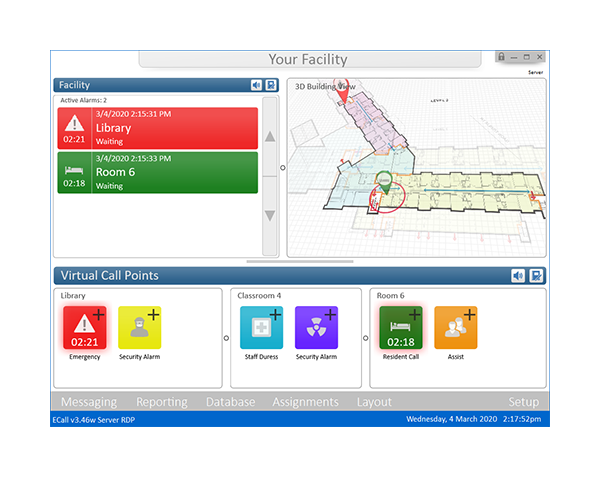
Task: Click the lock icon in title bar
Action: (x=501, y=57)
